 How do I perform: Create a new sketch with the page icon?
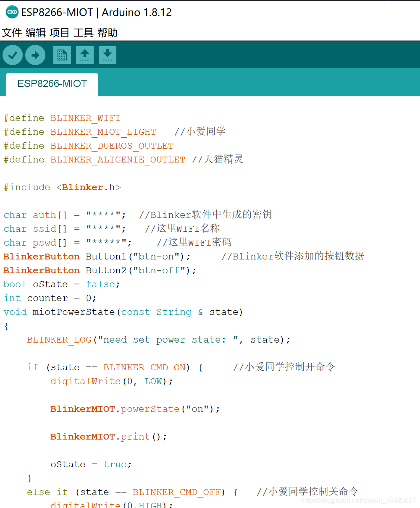[62, 55]
